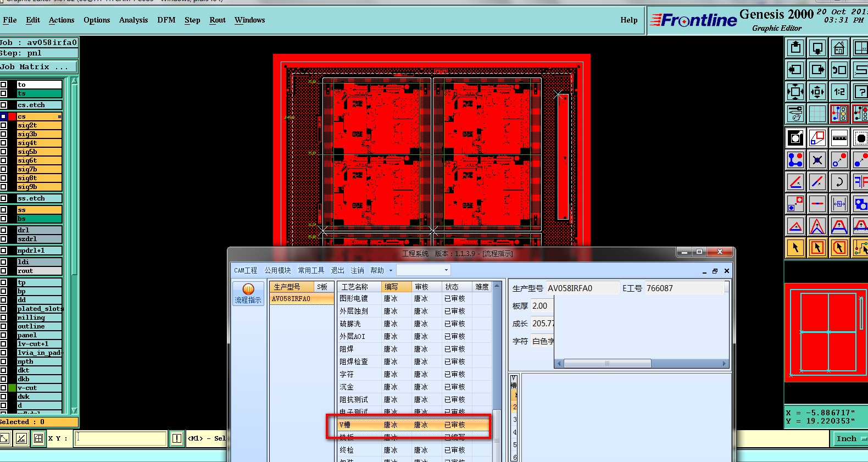The height and width of the screenshot is (462, 868).
Task: Click the rotate curved arrow icon
Action: [x=839, y=182]
